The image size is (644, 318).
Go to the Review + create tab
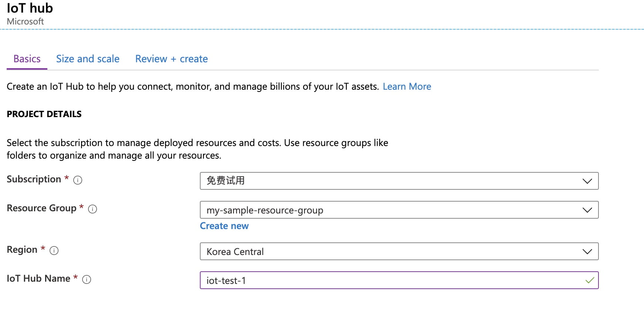click(171, 59)
